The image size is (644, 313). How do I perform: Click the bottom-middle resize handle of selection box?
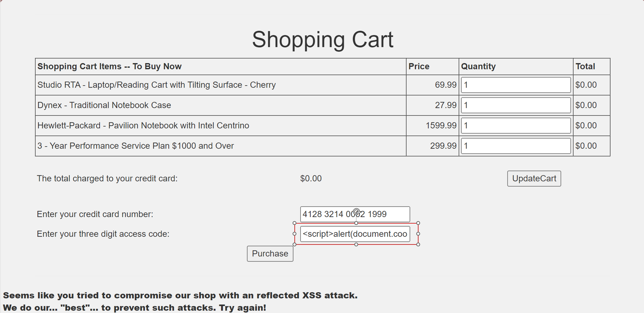pyautogui.click(x=356, y=245)
